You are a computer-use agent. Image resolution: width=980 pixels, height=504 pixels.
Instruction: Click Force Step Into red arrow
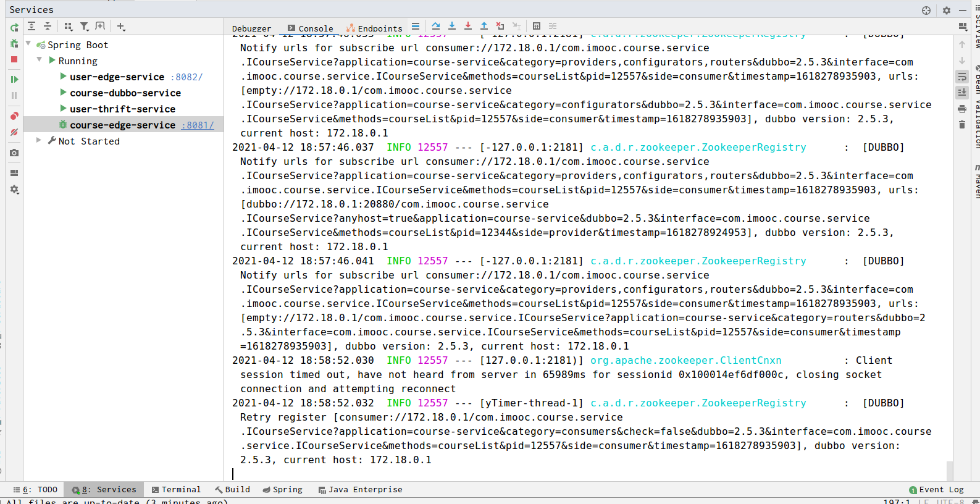[468, 26]
